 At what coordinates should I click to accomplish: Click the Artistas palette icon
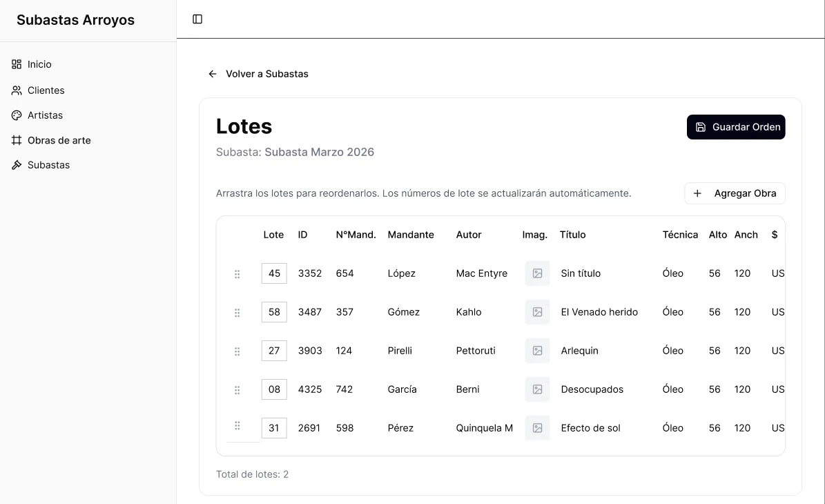pyautogui.click(x=17, y=115)
